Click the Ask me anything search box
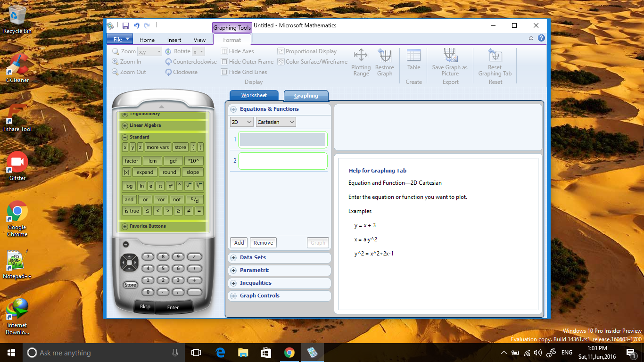This screenshot has height=362, width=644. pyautogui.click(x=103, y=353)
